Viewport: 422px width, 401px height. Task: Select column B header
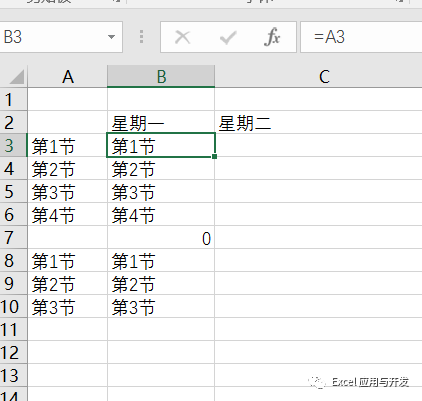pyautogui.click(x=161, y=77)
